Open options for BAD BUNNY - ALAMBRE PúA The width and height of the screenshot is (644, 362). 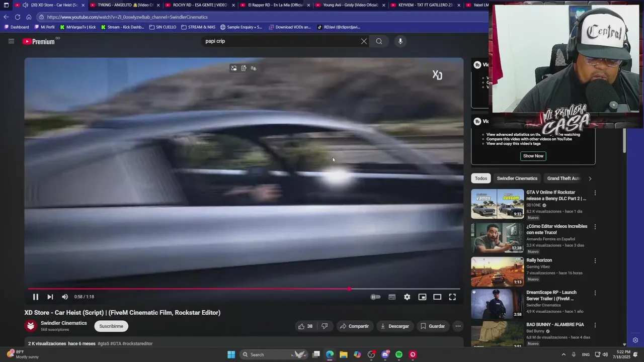595,325
